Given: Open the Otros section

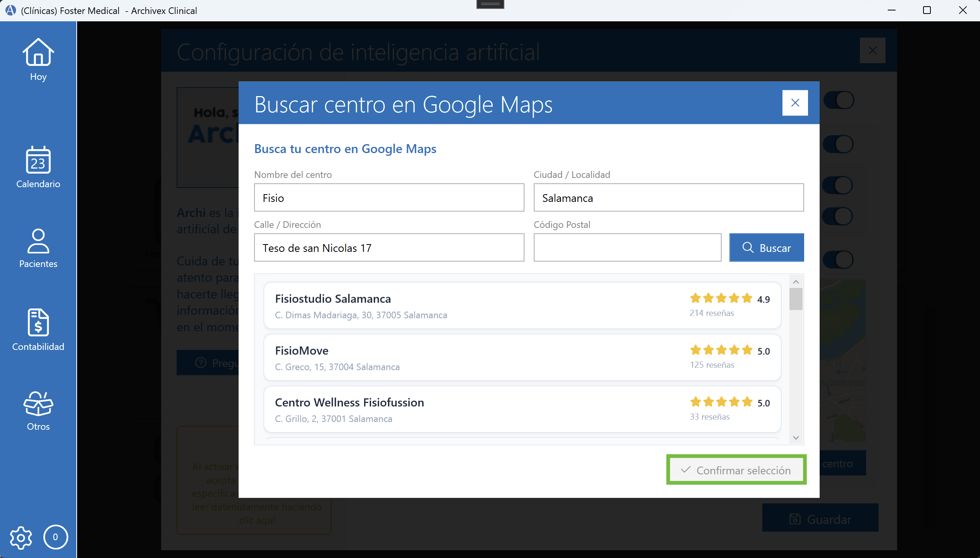Looking at the screenshot, I should (38, 412).
